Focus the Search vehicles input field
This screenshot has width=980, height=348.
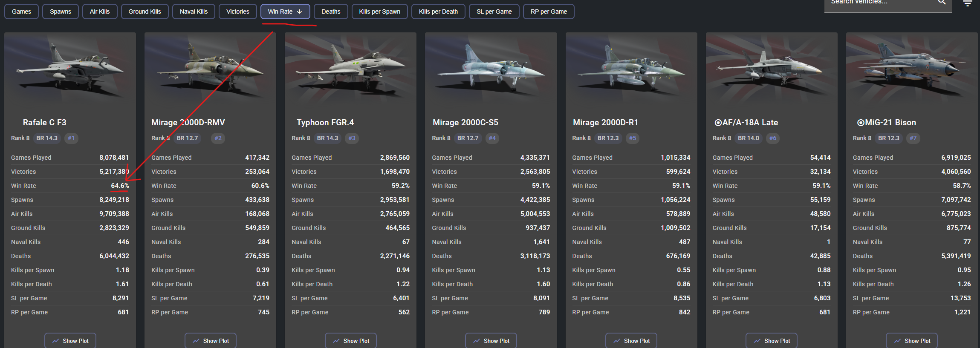pos(878,3)
